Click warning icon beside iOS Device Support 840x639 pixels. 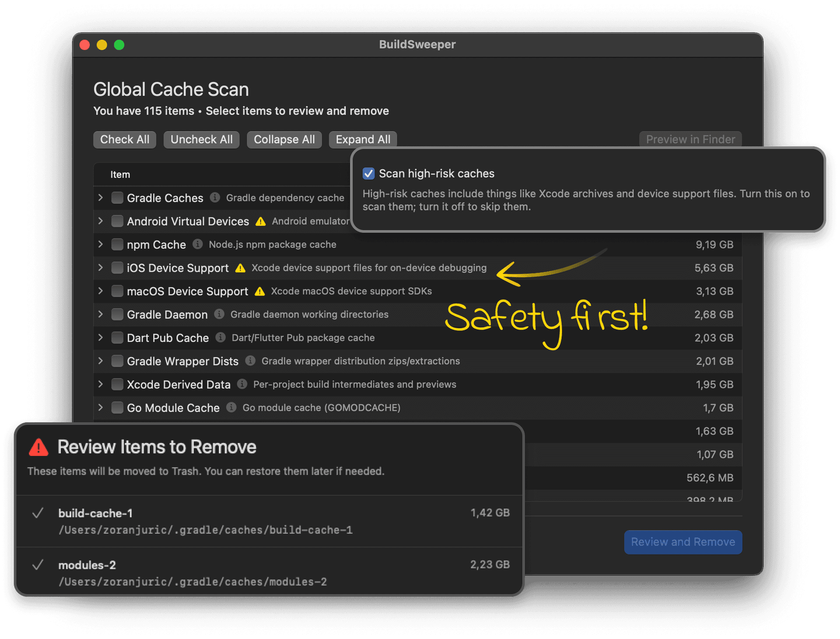(x=240, y=268)
